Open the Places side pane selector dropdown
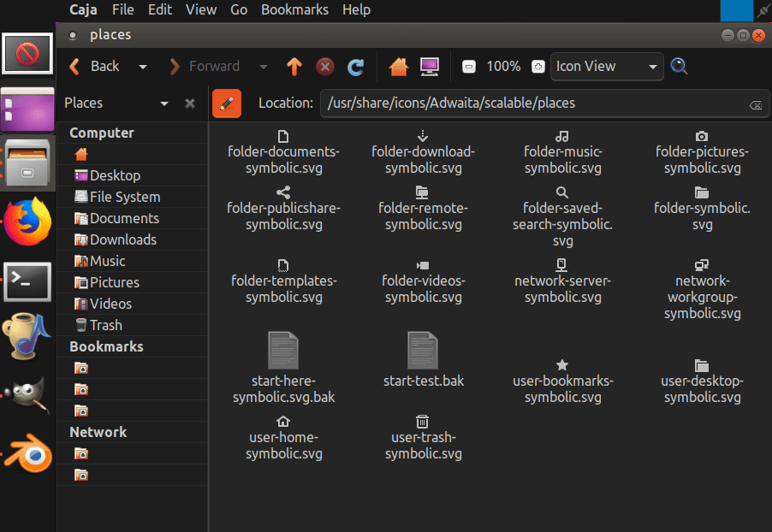This screenshot has width=772, height=532. 164,103
